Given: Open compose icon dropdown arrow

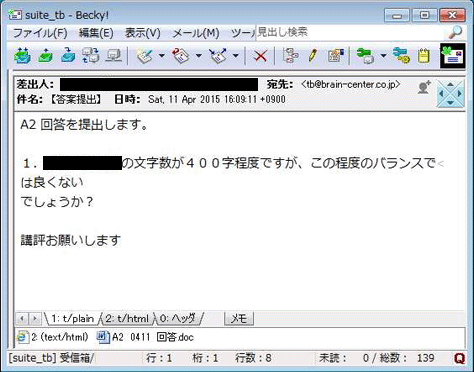Looking at the screenshot, I should pos(162,55).
